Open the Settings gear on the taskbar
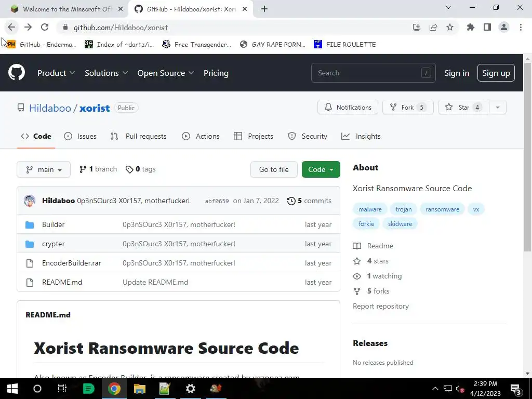The width and height of the screenshot is (532, 399). coord(190,389)
